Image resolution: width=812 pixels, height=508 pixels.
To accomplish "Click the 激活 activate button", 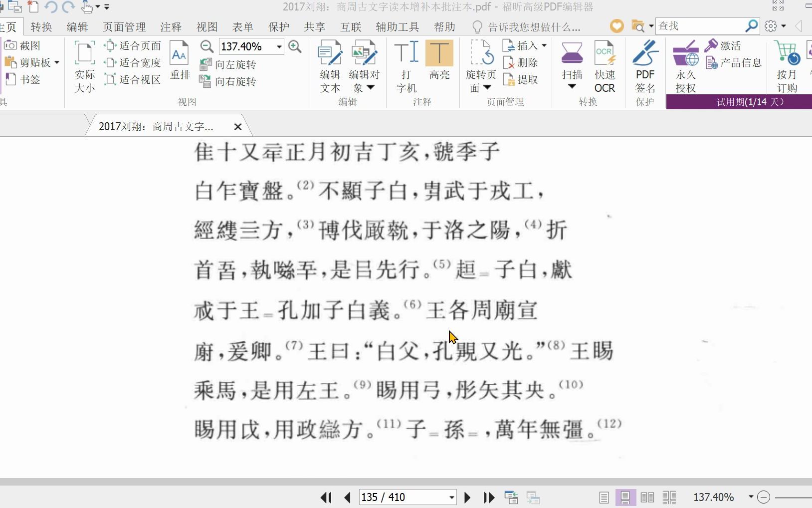I will [x=723, y=46].
